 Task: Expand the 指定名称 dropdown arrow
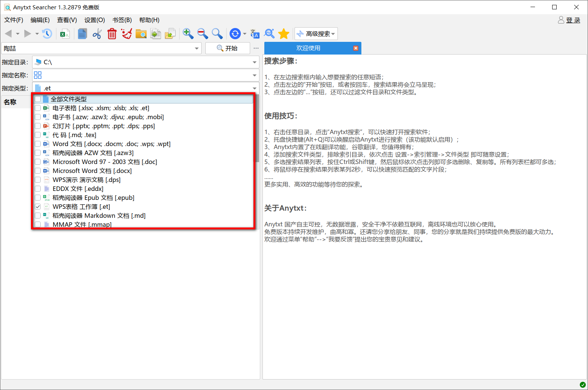click(x=254, y=75)
